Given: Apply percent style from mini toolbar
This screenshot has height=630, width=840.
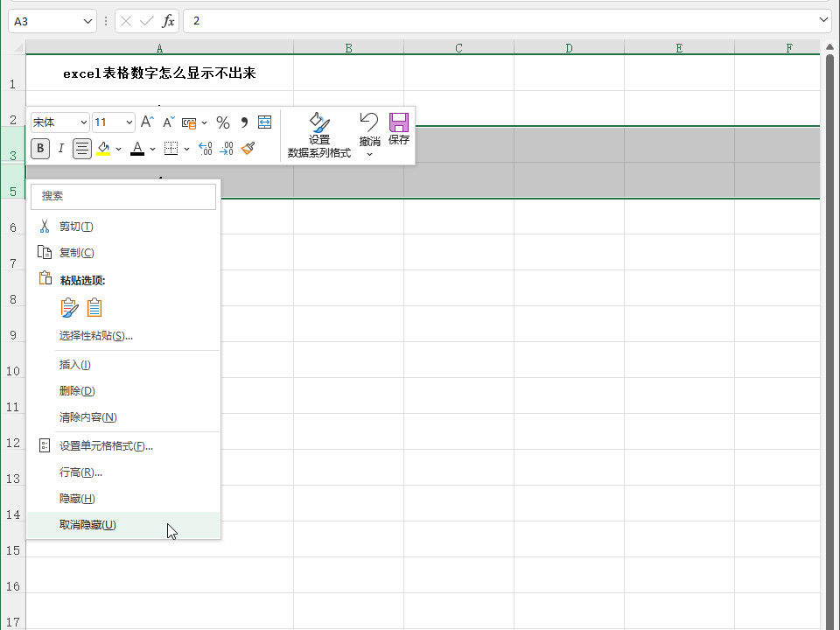Looking at the screenshot, I should tap(223, 122).
